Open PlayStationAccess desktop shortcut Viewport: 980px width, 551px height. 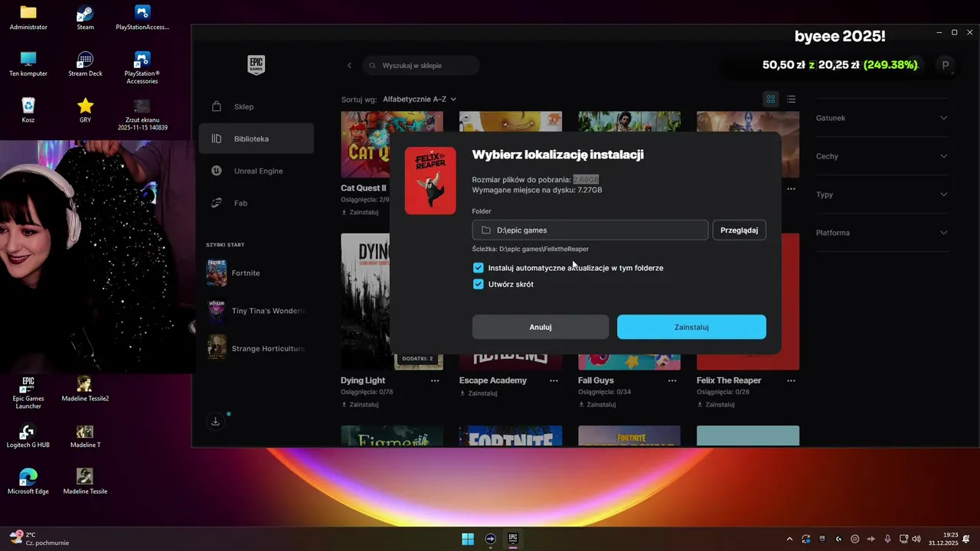(142, 18)
